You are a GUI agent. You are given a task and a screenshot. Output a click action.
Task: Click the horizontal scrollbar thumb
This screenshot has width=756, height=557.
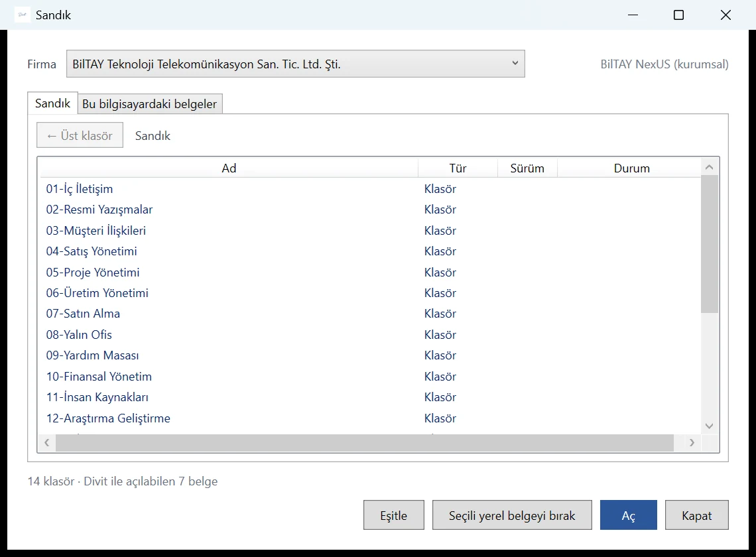point(365,442)
